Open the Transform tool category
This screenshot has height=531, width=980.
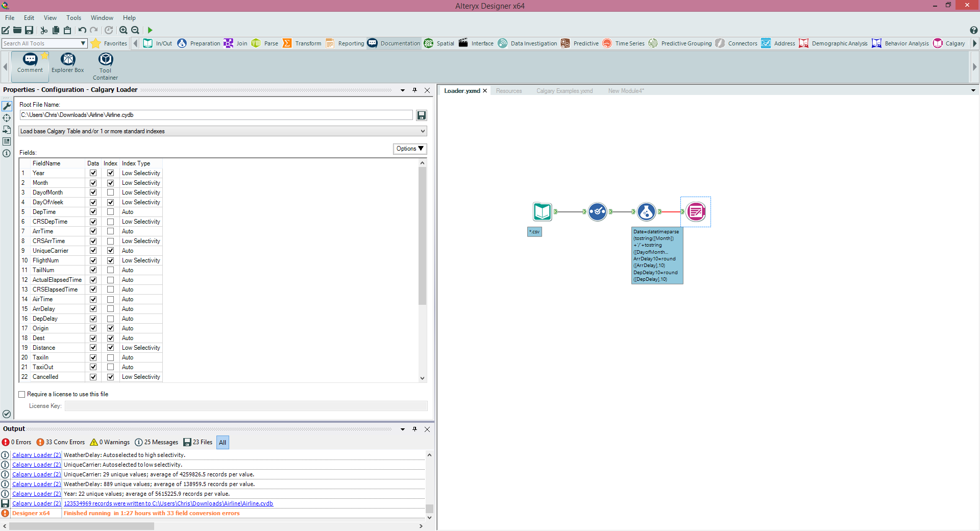click(x=302, y=43)
